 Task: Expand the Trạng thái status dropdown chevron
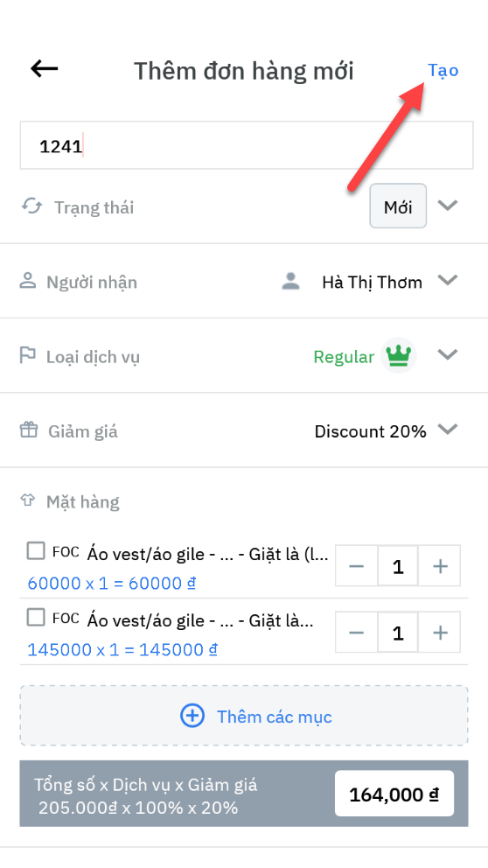tap(447, 206)
